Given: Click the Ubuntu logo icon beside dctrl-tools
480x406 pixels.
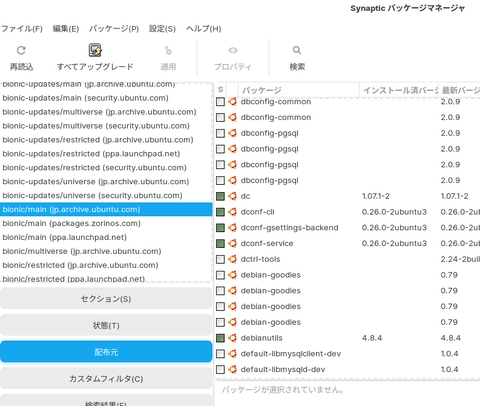Looking at the screenshot, I should (x=232, y=259).
